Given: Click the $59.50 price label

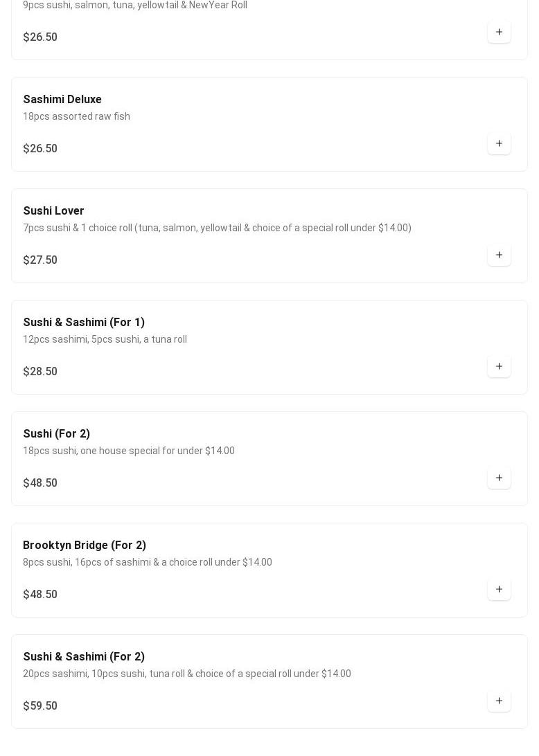Looking at the screenshot, I should (40, 706).
